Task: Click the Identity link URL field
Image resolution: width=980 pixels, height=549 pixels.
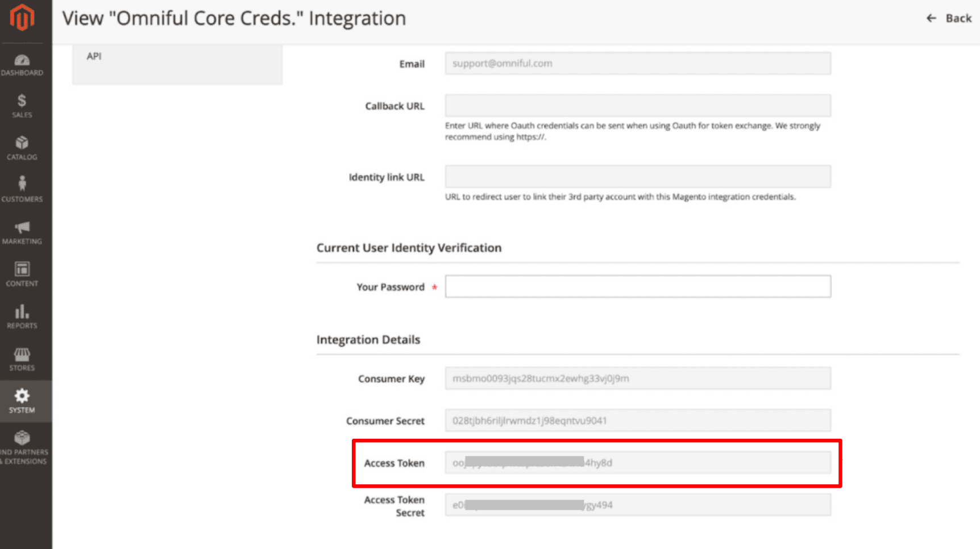Action: [637, 177]
